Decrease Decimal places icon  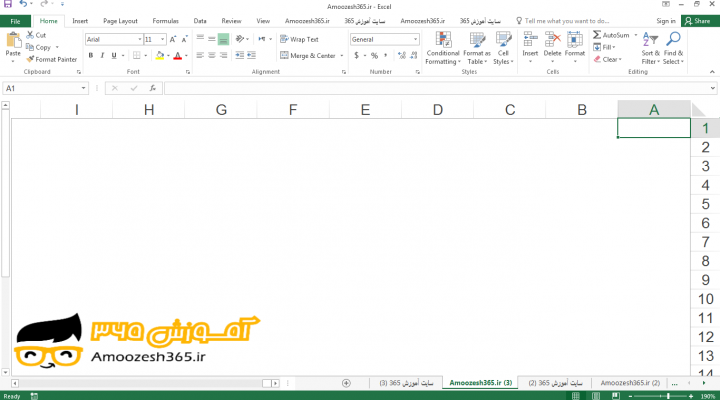[x=413, y=56]
